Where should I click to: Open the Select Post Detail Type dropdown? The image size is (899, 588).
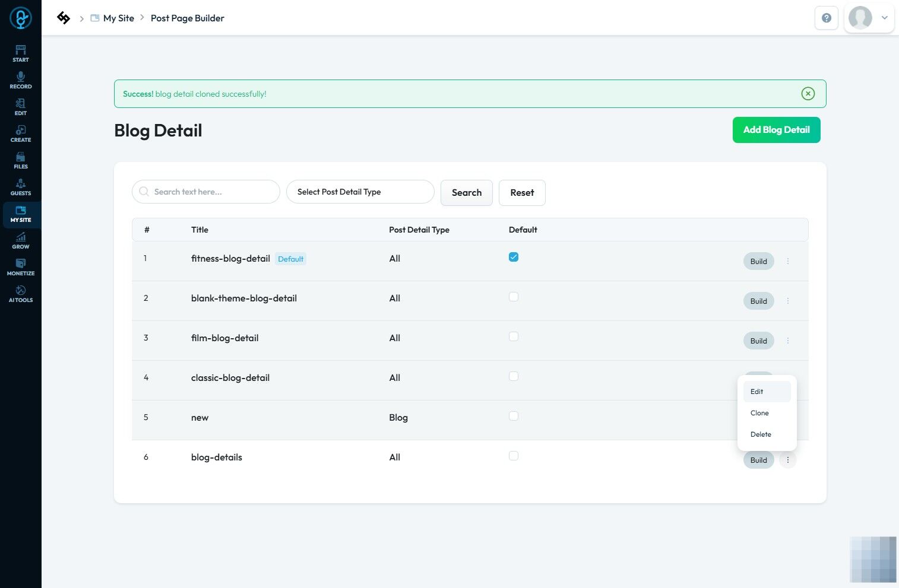360,192
